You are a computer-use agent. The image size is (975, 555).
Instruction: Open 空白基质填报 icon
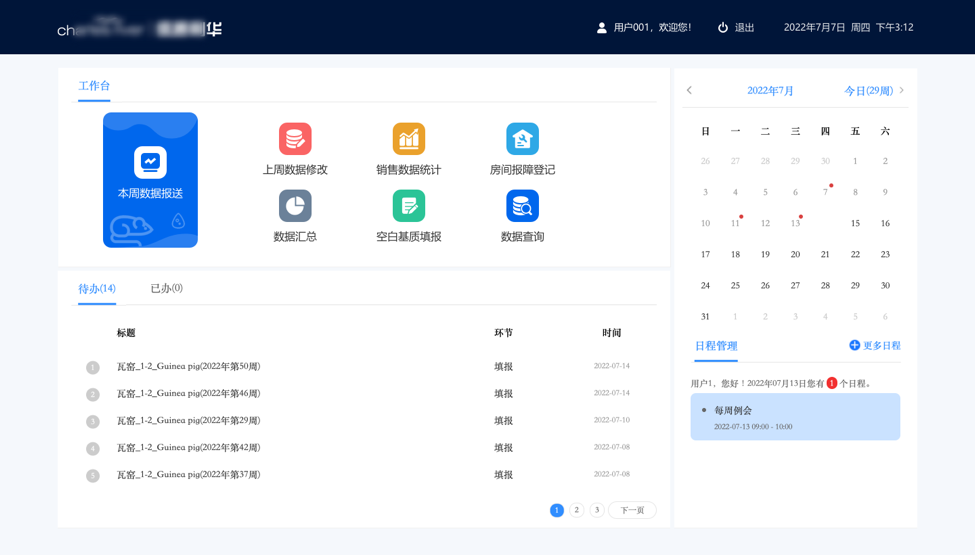pos(408,206)
